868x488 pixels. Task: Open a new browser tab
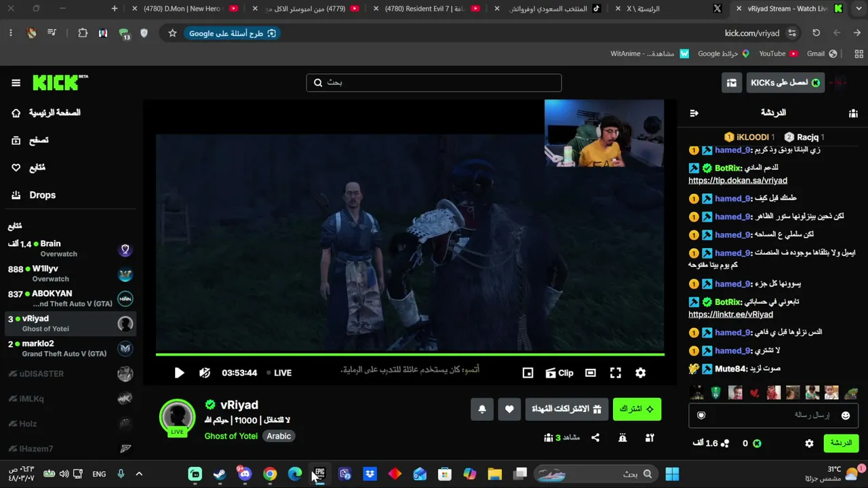click(x=115, y=9)
